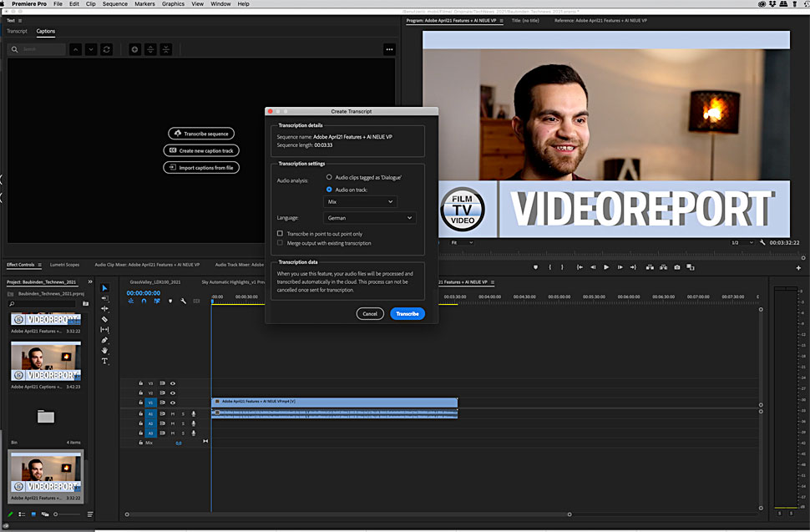Select the Slip tool
This screenshot has height=532, width=810.
point(104,330)
